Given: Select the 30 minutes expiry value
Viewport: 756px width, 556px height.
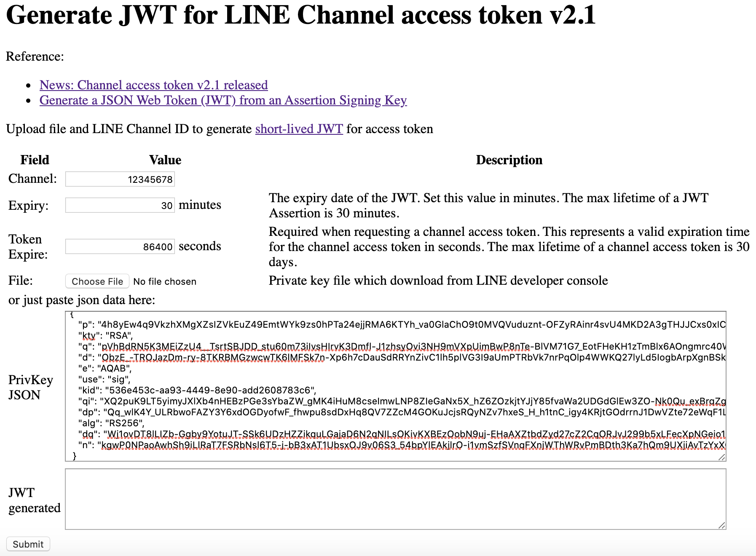Looking at the screenshot, I should (x=166, y=205).
